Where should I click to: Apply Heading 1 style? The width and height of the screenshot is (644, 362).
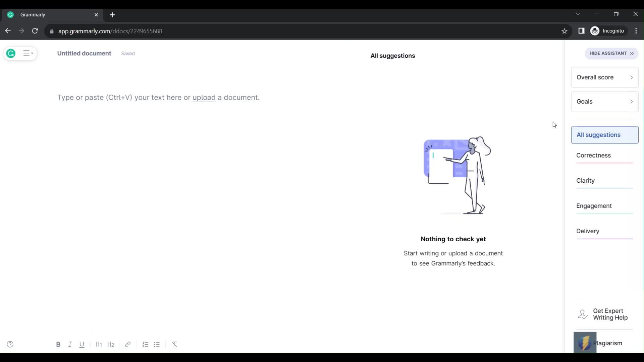tap(99, 344)
